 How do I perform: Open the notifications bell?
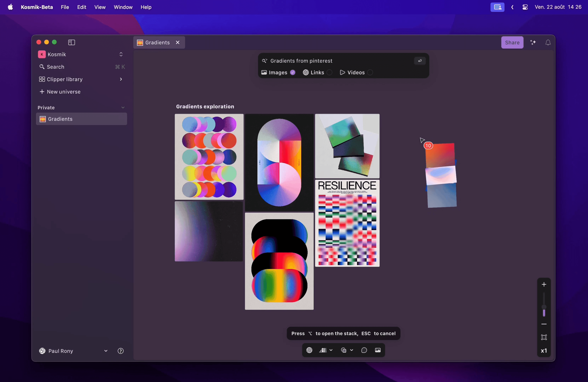tap(548, 42)
